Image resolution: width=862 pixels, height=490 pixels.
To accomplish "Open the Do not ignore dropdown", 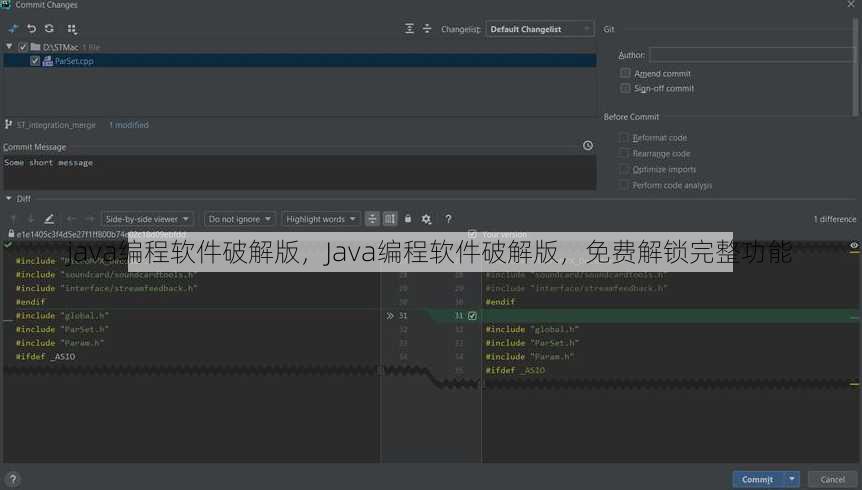I will coord(240,219).
